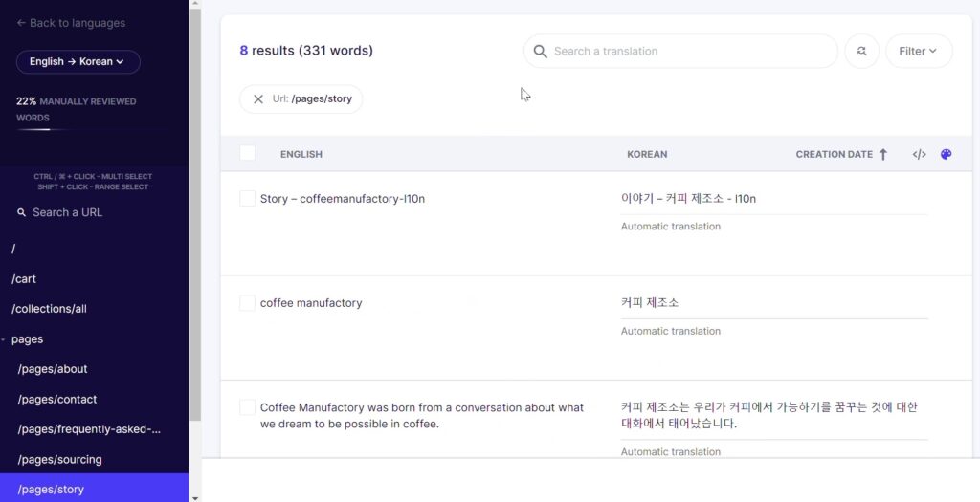
Task: Click the Search a translation input field
Action: (689, 52)
